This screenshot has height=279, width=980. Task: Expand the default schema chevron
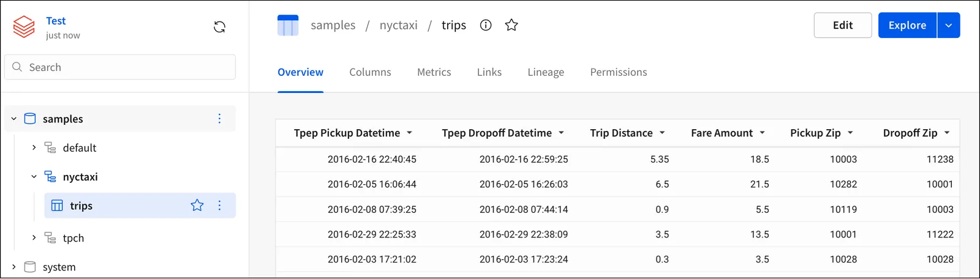point(34,147)
